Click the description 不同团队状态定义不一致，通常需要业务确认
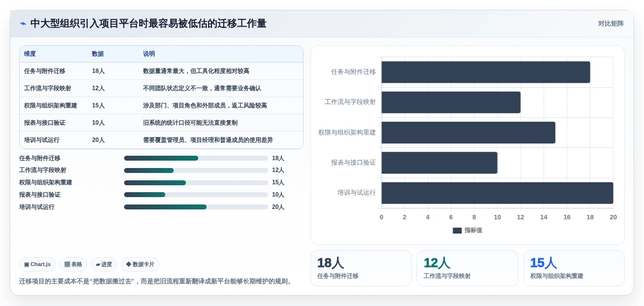 (x=202, y=88)
